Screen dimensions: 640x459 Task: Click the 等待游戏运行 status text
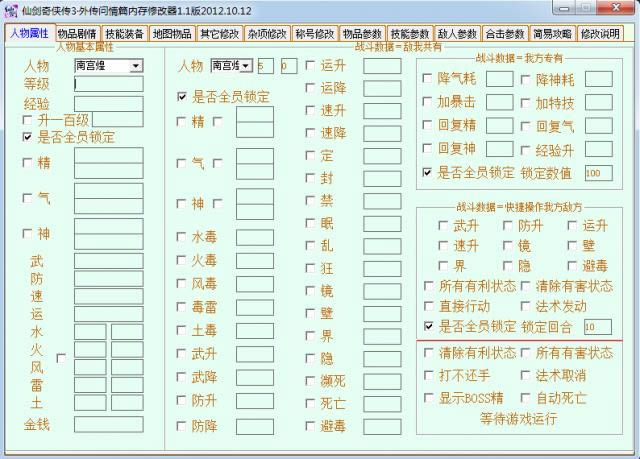click(518, 419)
